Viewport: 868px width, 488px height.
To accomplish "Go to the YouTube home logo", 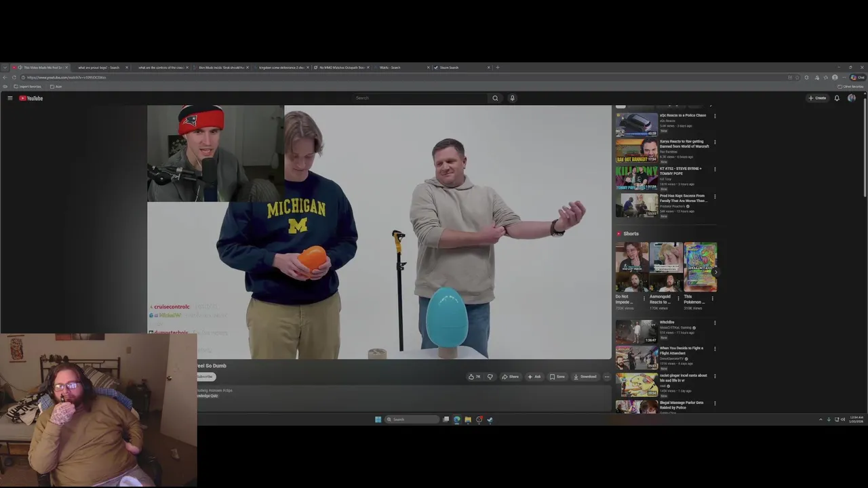I will click(x=31, y=98).
